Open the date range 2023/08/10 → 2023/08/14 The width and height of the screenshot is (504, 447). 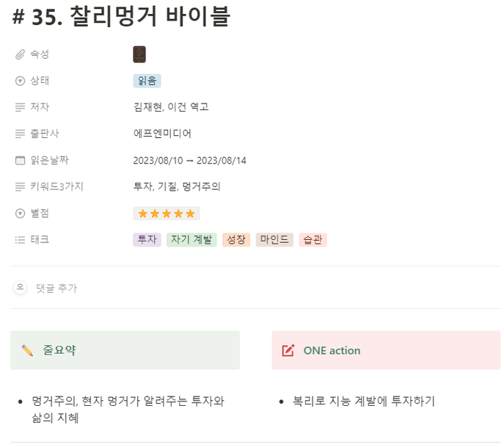[190, 161]
